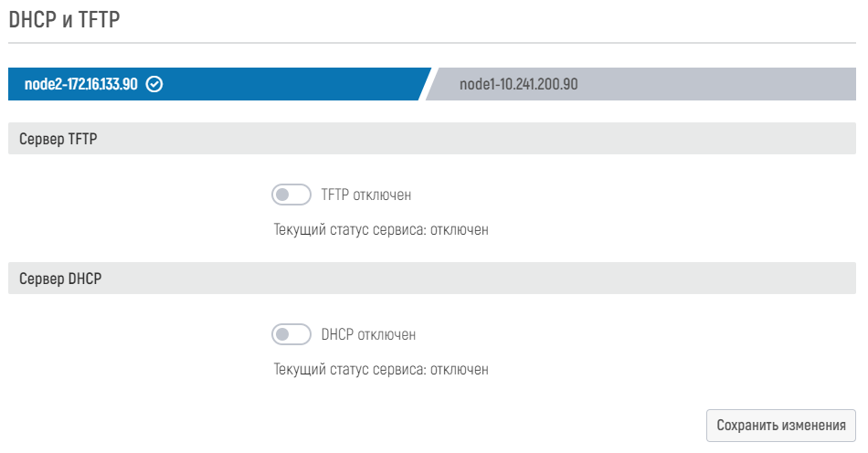Click the slanted divider between node tabs
Screen dimensions: 868x453
(x=426, y=85)
